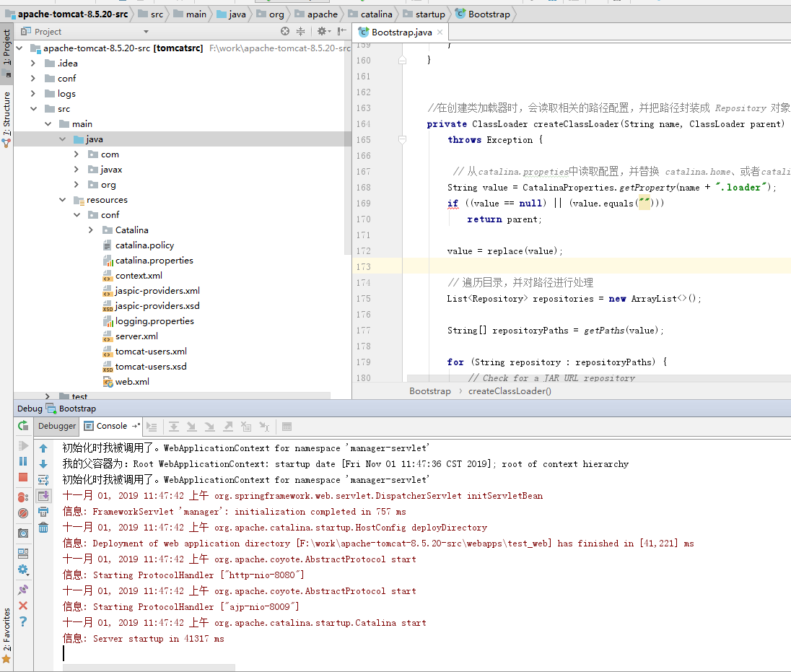The height and width of the screenshot is (672, 791).
Task: Click the Evaluate Expression icon
Action: pyautogui.click(x=287, y=427)
